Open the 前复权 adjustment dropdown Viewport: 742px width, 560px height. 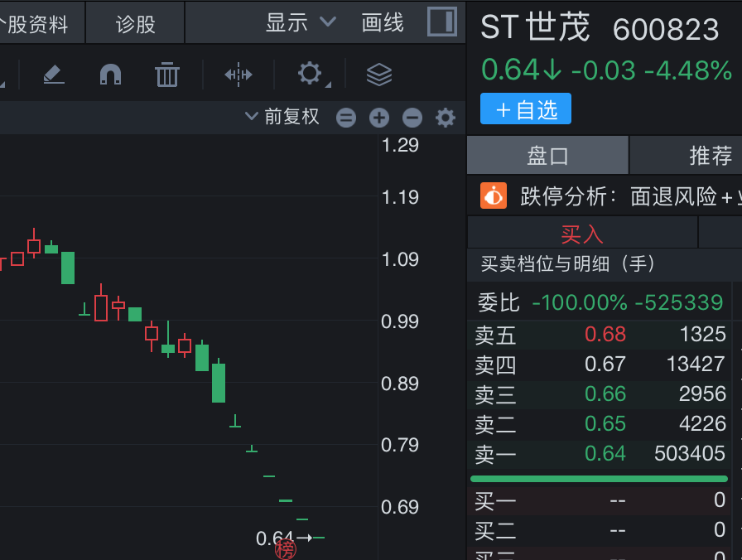(x=282, y=117)
